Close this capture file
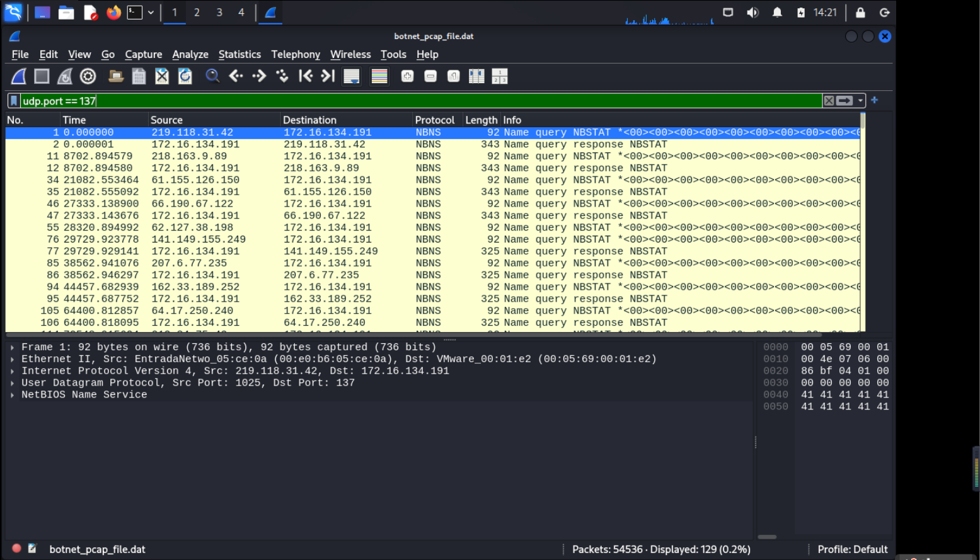This screenshot has width=980, height=560. (162, 76)
